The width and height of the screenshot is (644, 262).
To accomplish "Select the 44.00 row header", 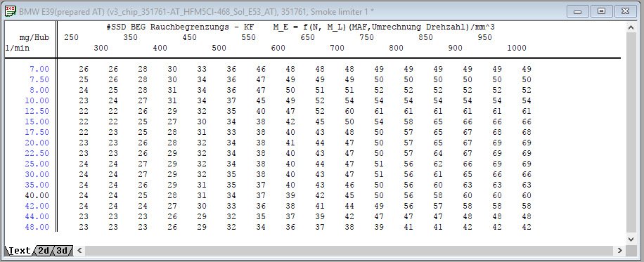I will click(x=37, y=216).
